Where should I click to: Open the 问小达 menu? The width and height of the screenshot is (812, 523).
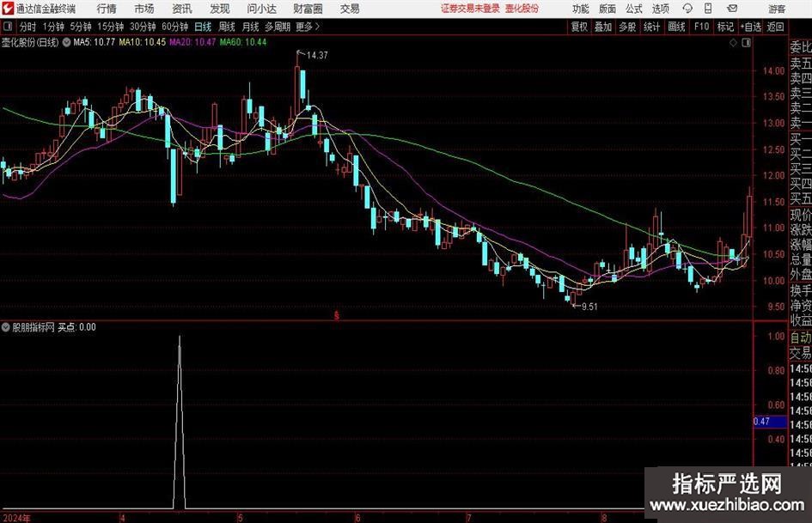tap(261, 9)
